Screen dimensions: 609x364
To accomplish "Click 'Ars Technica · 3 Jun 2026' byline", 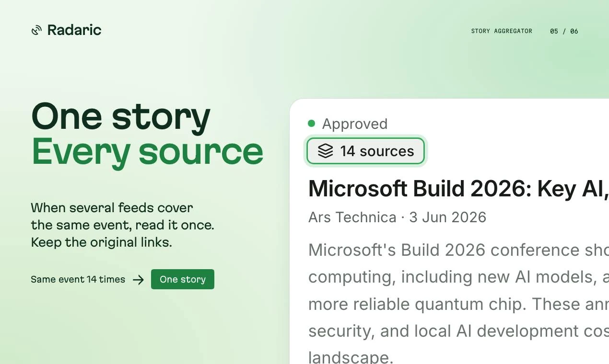I will [397, 217].
